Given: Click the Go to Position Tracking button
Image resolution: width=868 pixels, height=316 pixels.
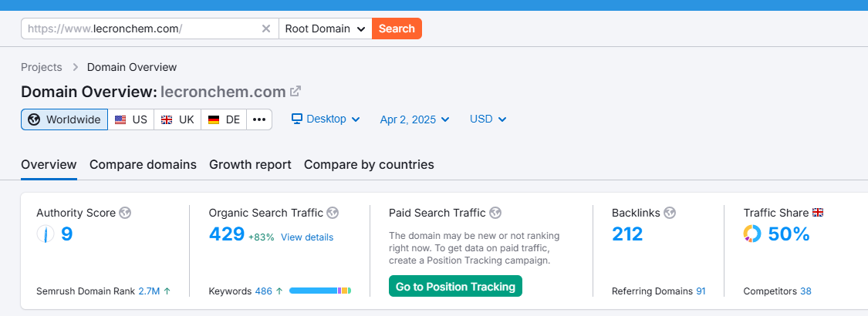Looking at the screenshot, I should 455,287.
